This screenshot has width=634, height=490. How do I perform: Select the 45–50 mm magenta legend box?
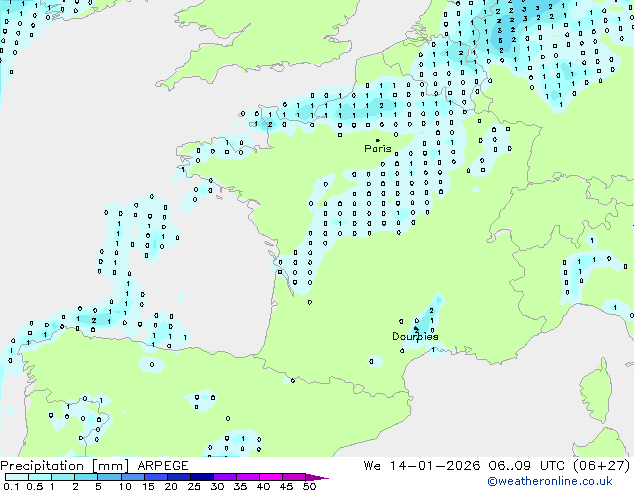coord(294,477)
